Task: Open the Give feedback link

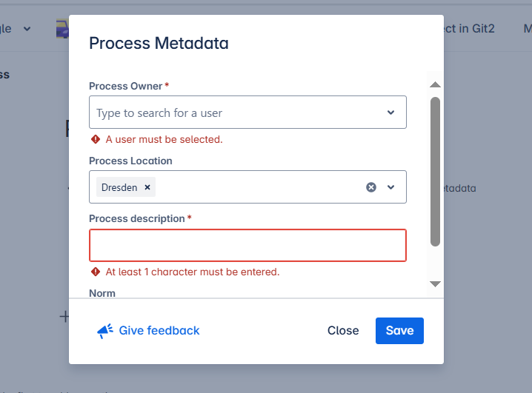Action: pyautogui.click(x=159, y=331)
